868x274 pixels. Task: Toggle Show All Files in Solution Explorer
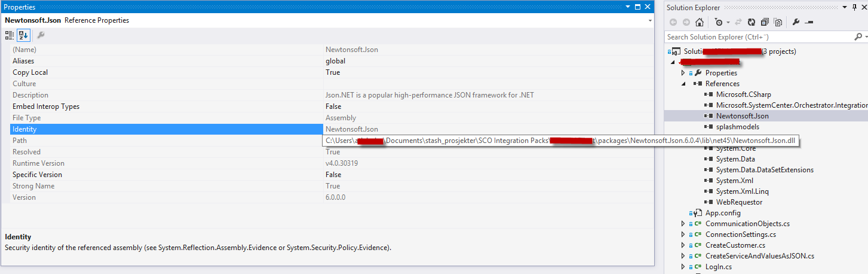pyautogui.click(x=778, y=22)
